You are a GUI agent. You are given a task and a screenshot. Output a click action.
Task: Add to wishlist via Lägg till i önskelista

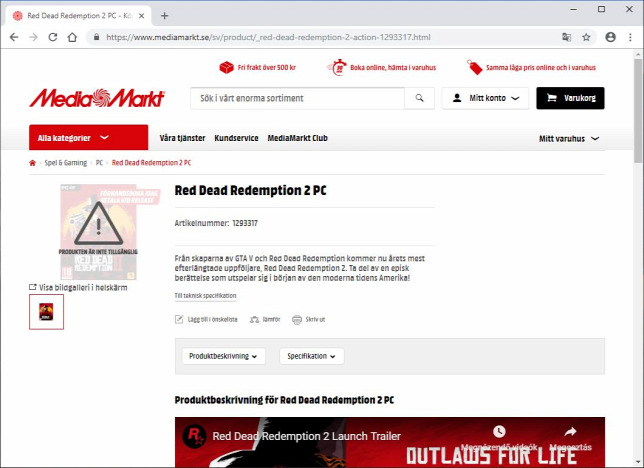(x=206, y=319)
